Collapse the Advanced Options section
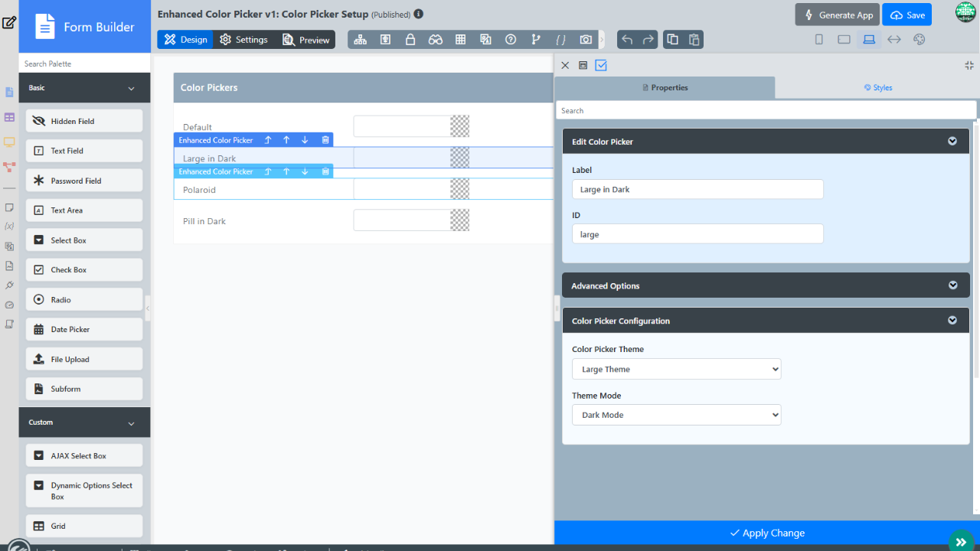 pyautogui.click(x=952, y=285)
